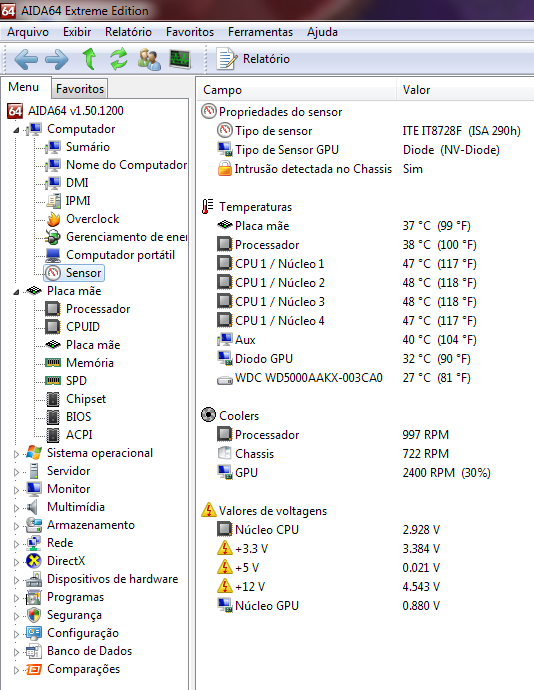Open the Ferramentas menu
The image size is (534, 690).
(260, 32)
